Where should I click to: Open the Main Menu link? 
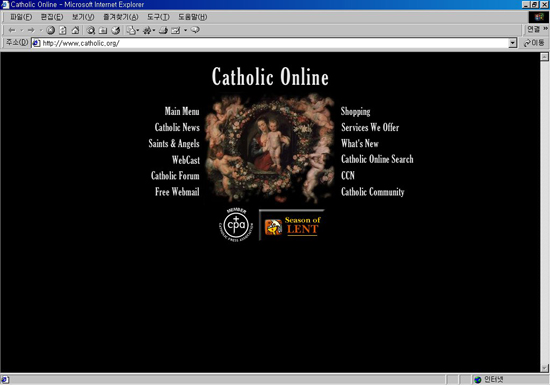click(182, 111)
